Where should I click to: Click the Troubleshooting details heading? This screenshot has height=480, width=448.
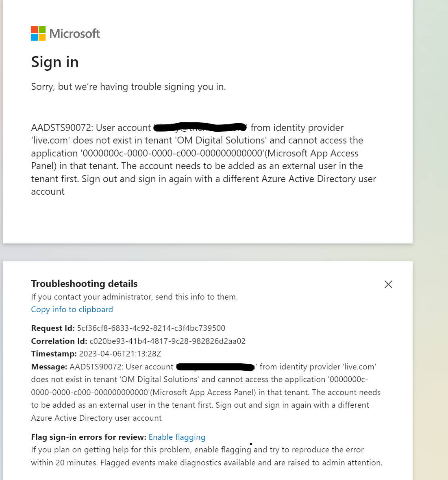84,284
